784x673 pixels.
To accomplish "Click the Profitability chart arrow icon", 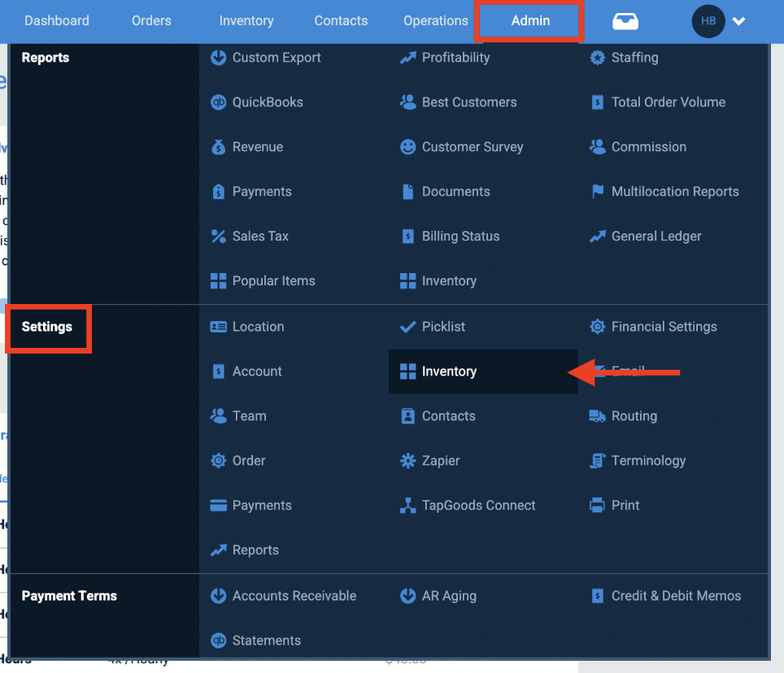I will pyautogui.click(x=407, y=58).
